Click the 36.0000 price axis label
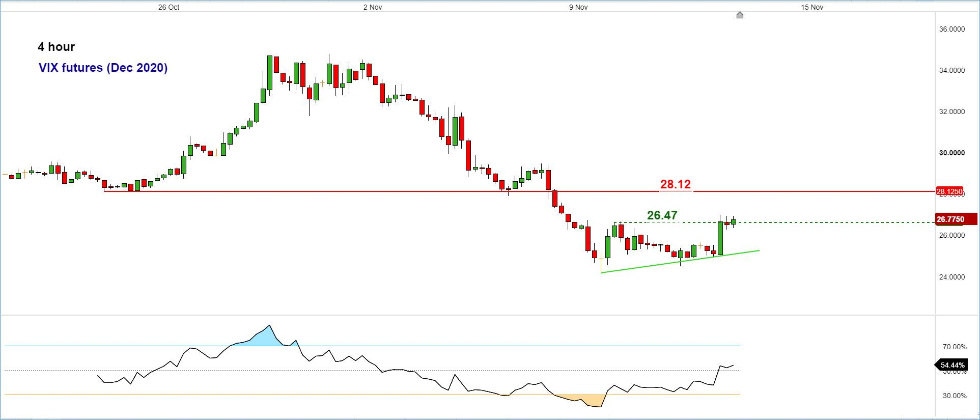Viewport: 980px width, 420px height. coord(951,30)
